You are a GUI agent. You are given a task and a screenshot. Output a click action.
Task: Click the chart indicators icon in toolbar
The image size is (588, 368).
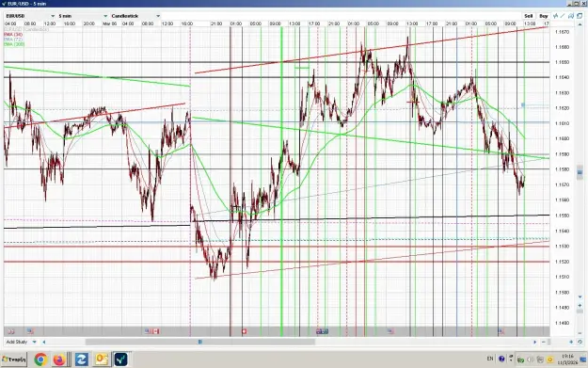[x=555, y=16]
